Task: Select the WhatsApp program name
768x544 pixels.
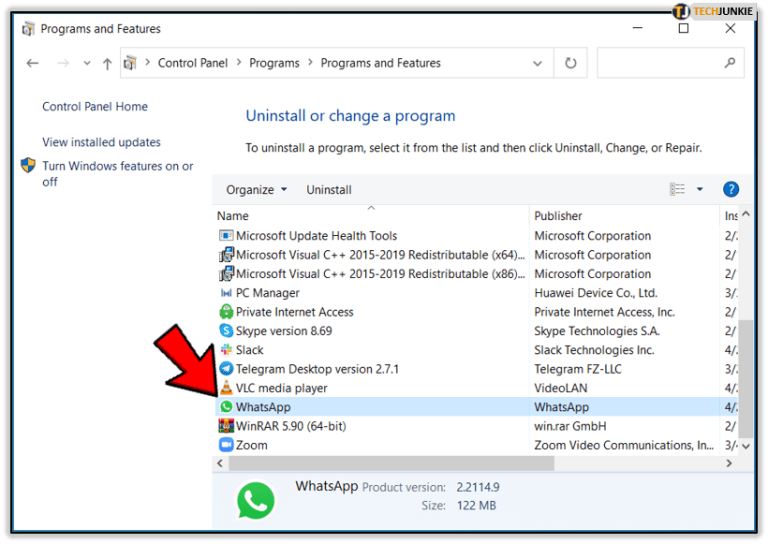Action: [263, 407]
